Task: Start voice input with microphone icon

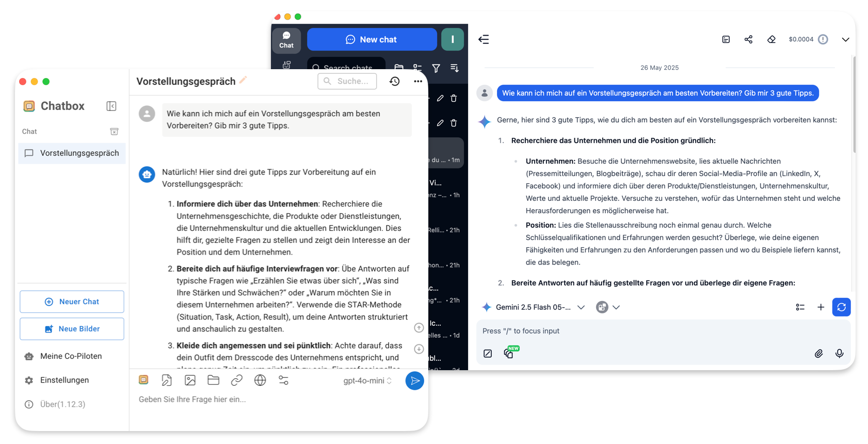Action: pyautogui.click(x=839, y=353)
